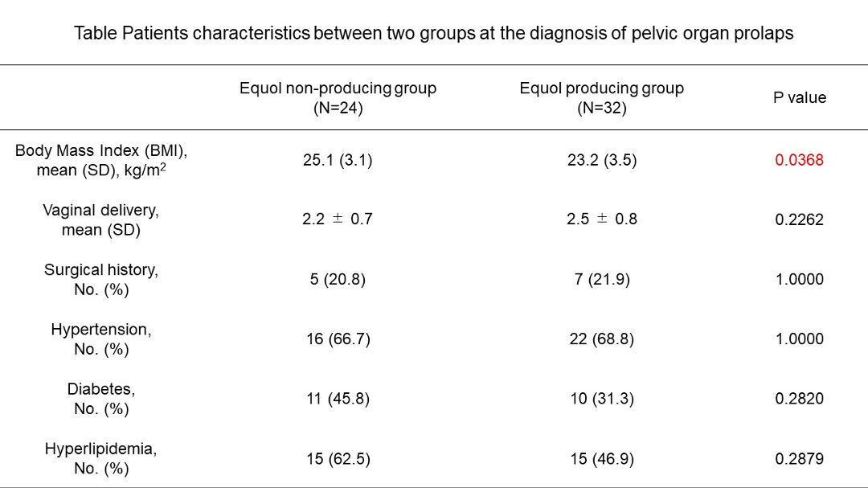The image size is (868, 488).
Task: Select the Hyperlipidemia row label
Action: tap(101, 458)
